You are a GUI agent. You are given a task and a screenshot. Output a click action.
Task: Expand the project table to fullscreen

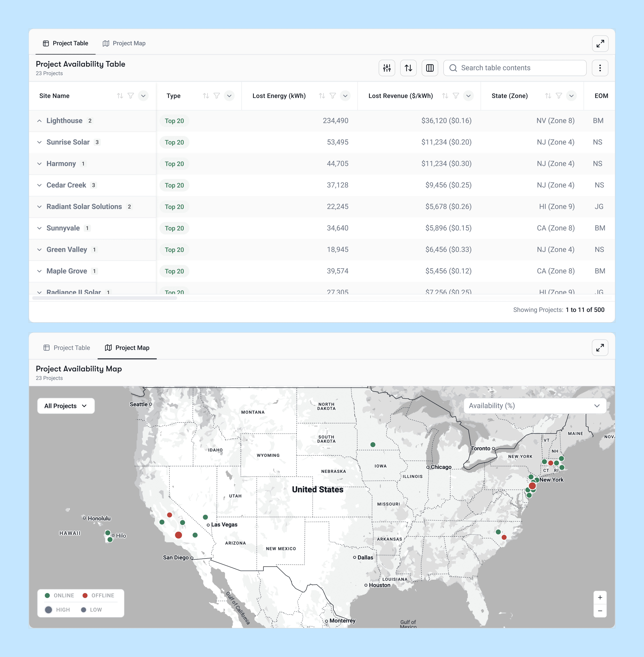click(x=600, y=44)
